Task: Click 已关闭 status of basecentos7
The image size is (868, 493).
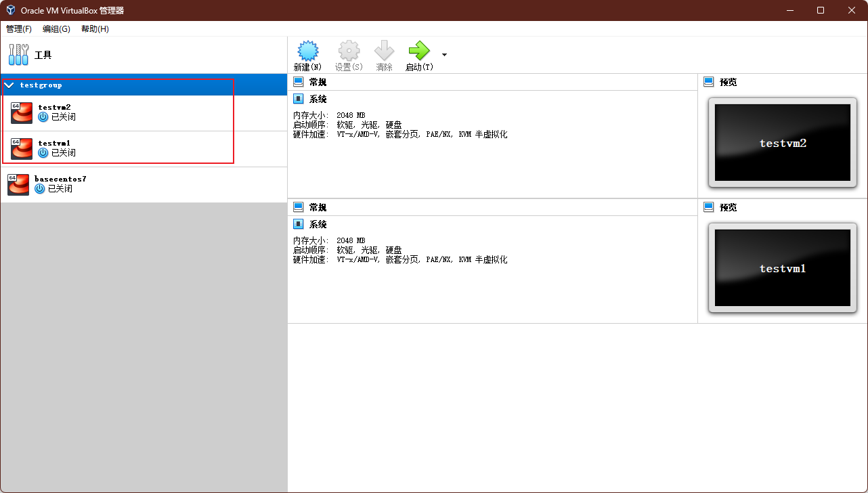Action: (x=60, y=189)
